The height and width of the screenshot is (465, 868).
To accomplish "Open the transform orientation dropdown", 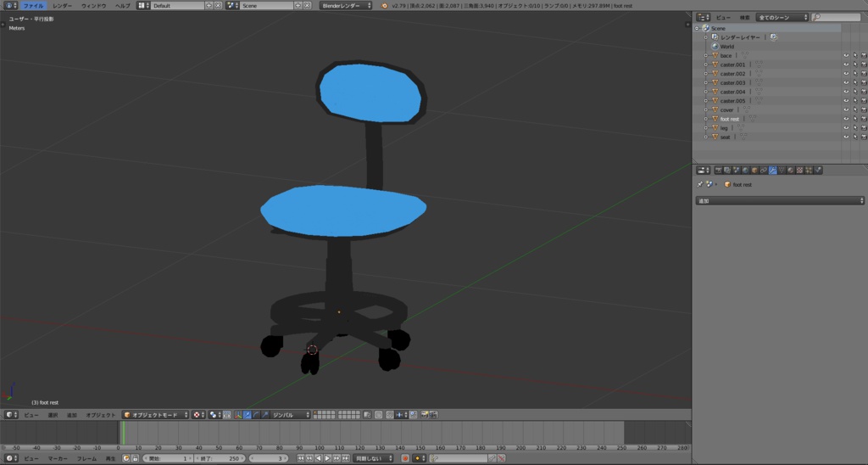I will pos(290,415).
